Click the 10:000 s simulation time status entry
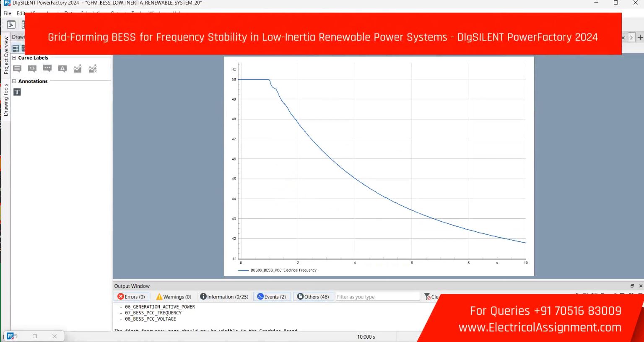644x342 pixels. [x=366, y=337]
